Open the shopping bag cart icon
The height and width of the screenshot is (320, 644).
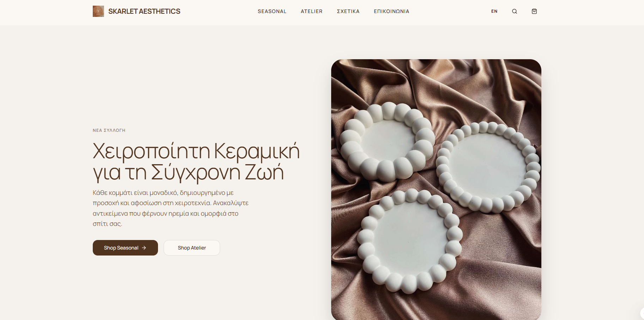pos(534,11)
